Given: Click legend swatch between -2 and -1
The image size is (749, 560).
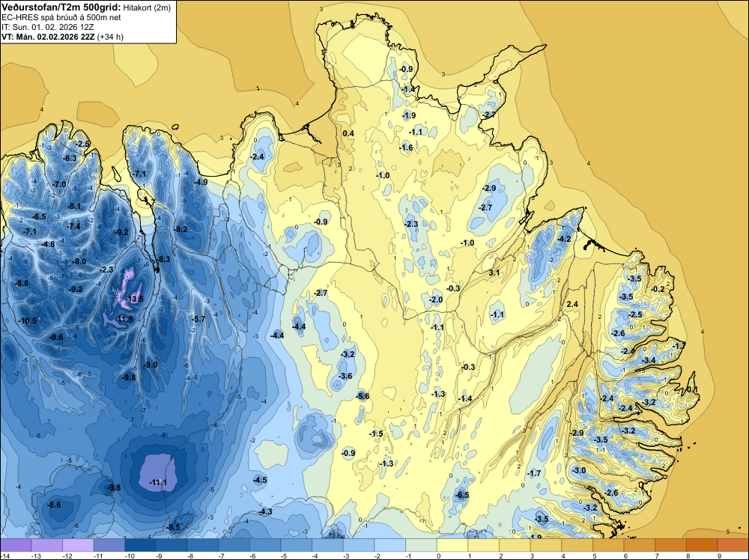Looking at the screenshot, I should pos(389,545).
